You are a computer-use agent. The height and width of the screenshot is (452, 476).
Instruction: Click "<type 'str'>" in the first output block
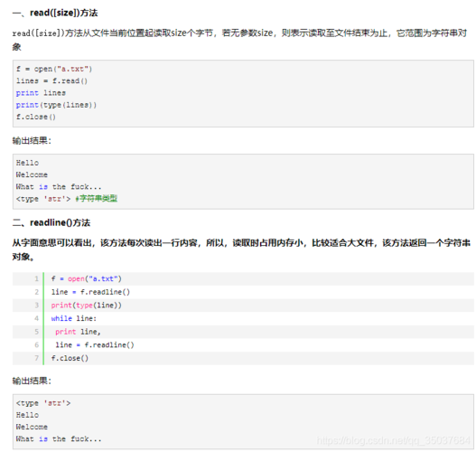[43, 199]
